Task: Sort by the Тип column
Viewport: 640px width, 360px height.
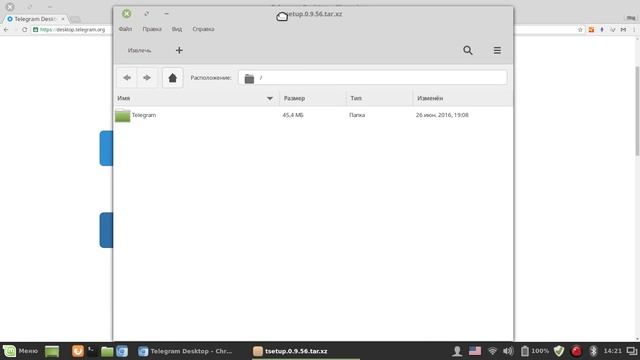Action: 379,98
